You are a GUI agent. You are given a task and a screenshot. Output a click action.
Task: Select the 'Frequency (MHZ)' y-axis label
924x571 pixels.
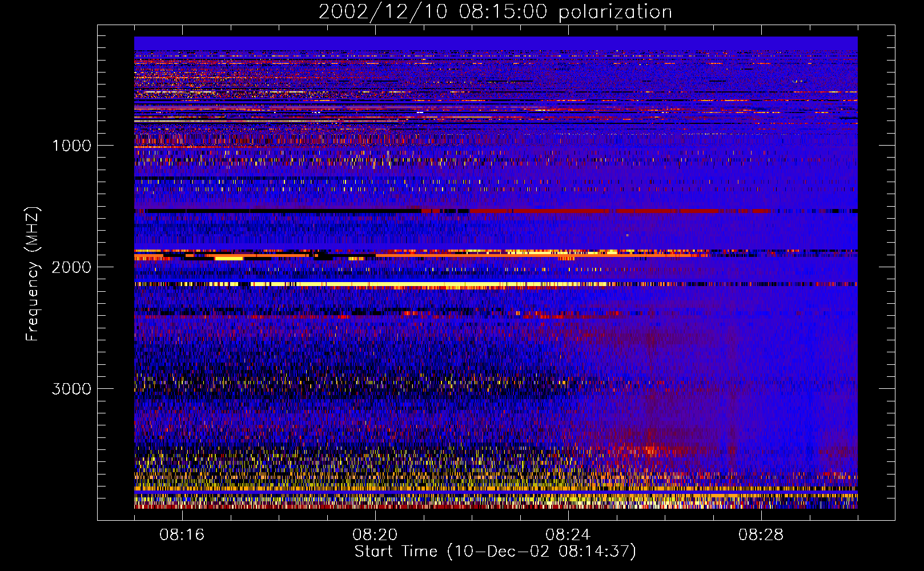(33, 274)
